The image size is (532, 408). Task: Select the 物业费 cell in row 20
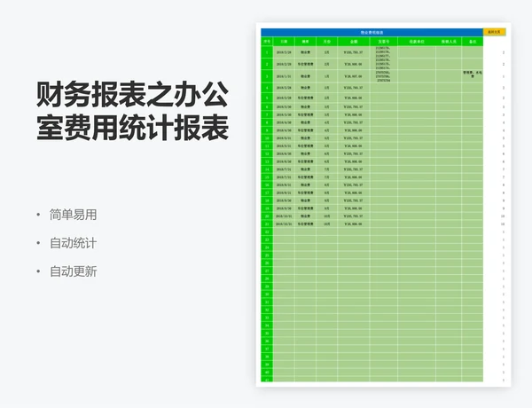[x=305, y=216]
